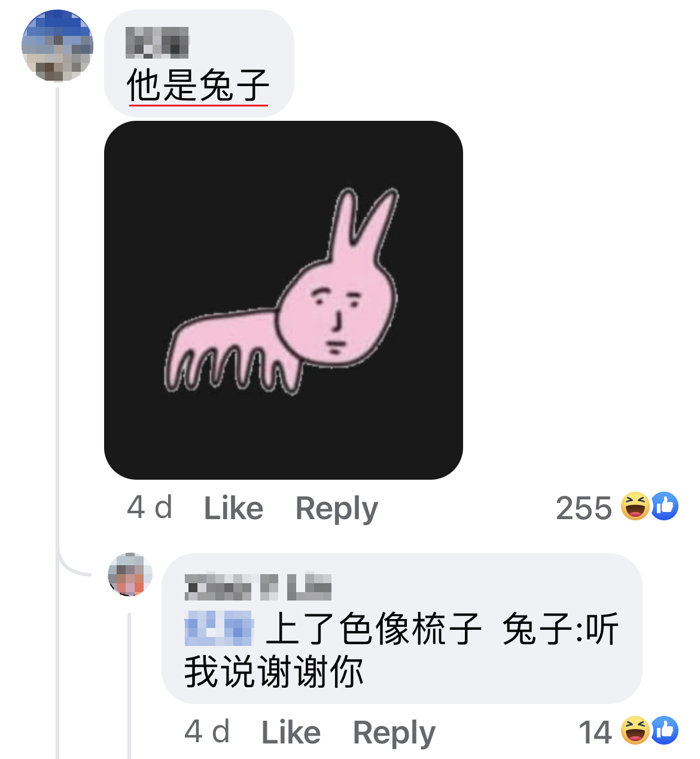The image size is (700, 759).
Task: Open the blue mentioned name before 上了色像梳子
Action: click(x=219, y=629)
